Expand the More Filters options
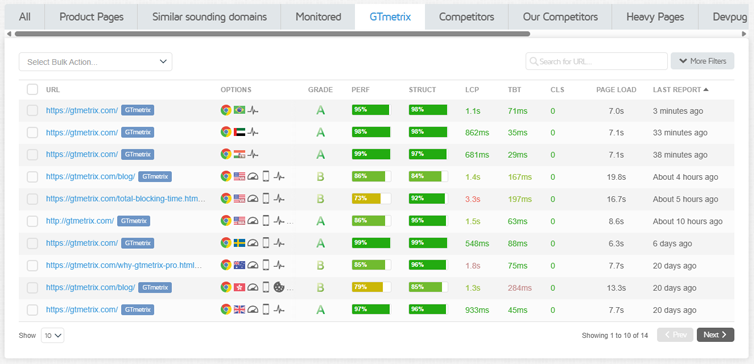754x364 pixels. (x=703, y=61)
